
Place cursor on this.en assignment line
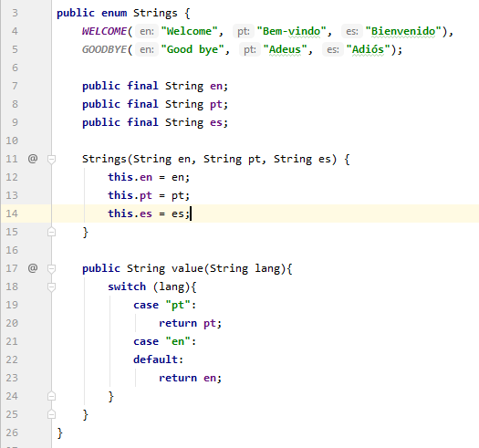(149, 177)
